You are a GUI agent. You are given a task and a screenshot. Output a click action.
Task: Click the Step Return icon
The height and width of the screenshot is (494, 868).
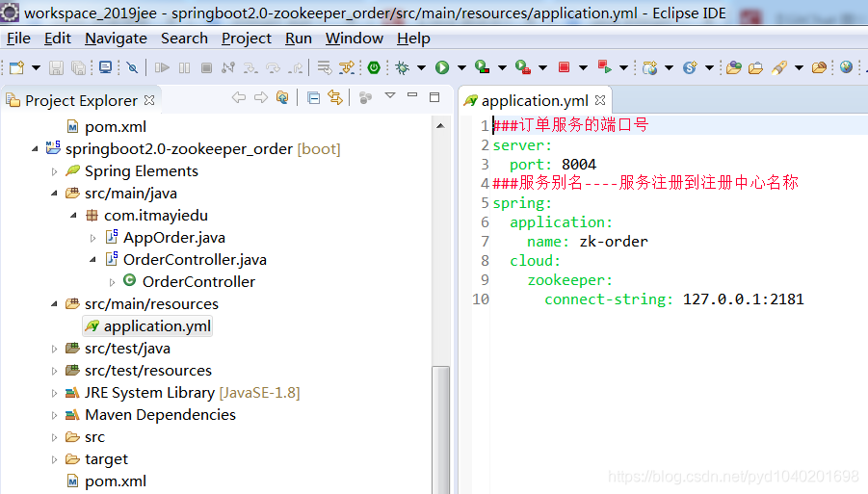point(296,67)
